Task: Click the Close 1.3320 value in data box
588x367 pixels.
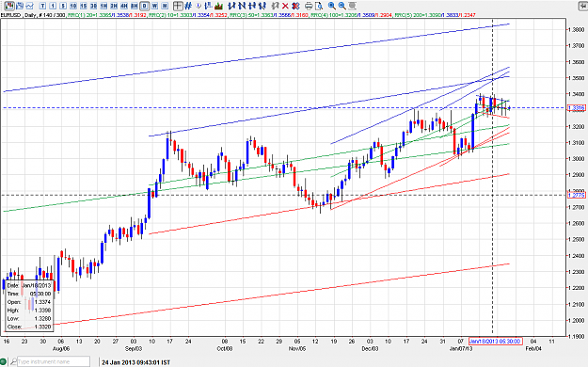Action: [43, 327]
